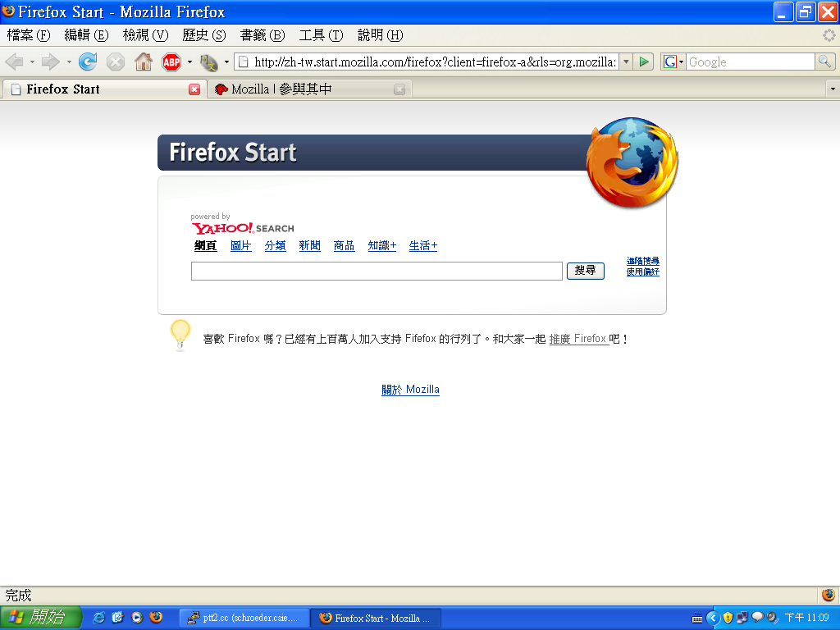The width and height of the screenshot is (840, 630).
Task: Click the Firefox logo on the page
Action: pyautogui.click(x=632, y=163)
